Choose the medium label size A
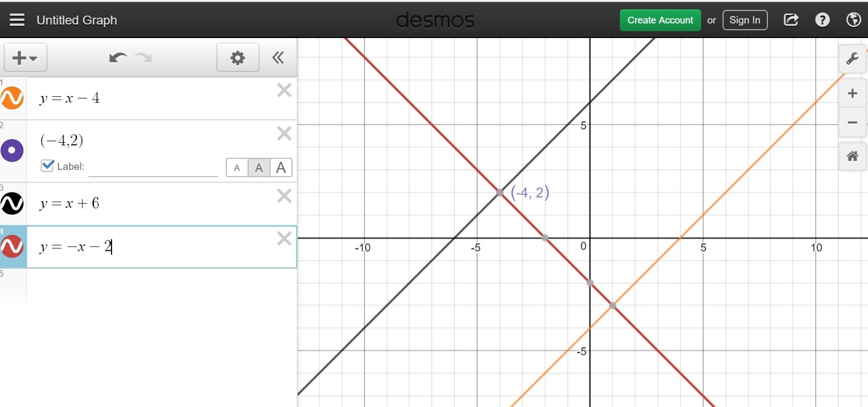This screenshot has width=868, height=407. 259,168
